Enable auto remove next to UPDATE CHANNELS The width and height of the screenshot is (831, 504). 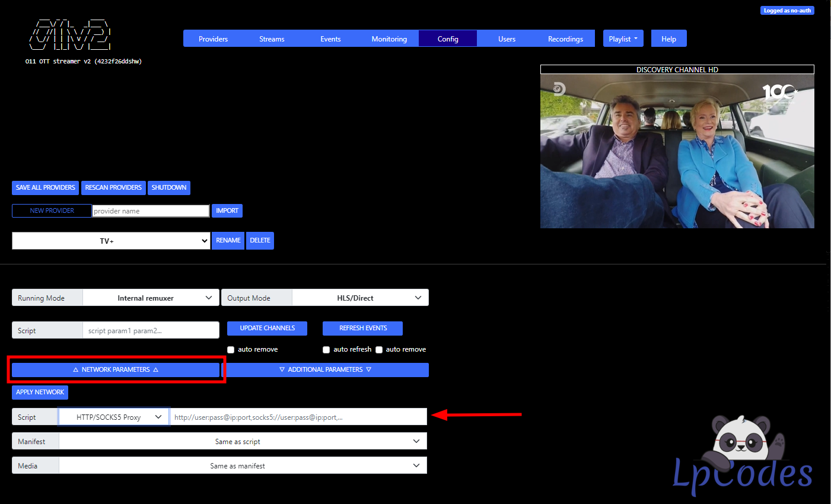(x=231, y=350)
